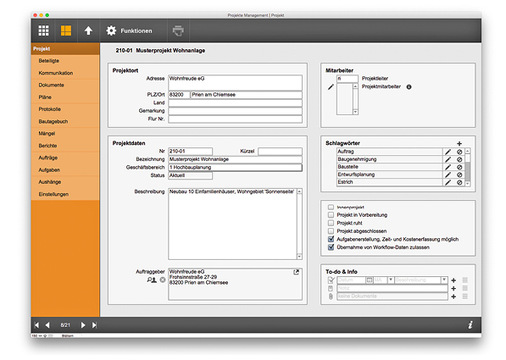Remove the Baugenehmigung keyword
The width and height of the screenshot is (506, 360).
tap(459, 159)
